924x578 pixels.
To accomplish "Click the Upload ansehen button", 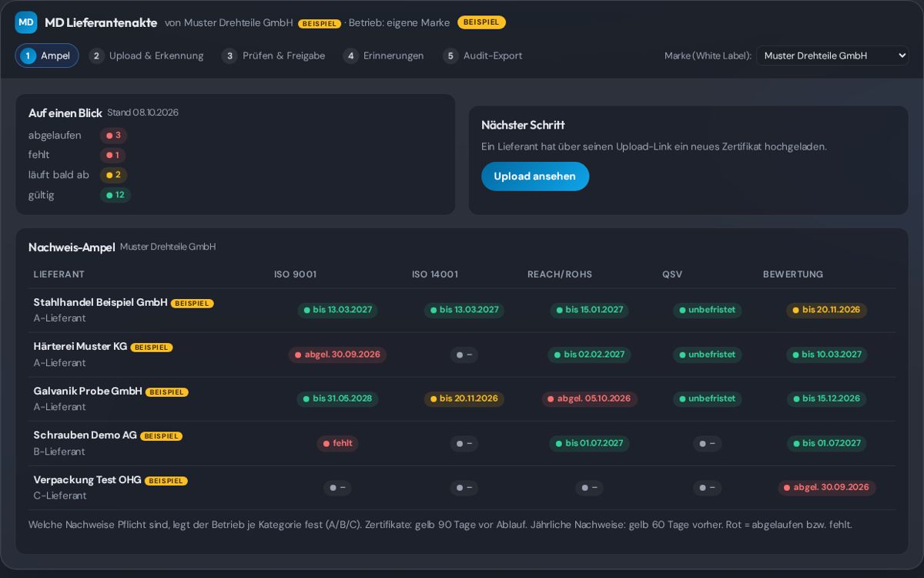I will [x=535, y=176].
